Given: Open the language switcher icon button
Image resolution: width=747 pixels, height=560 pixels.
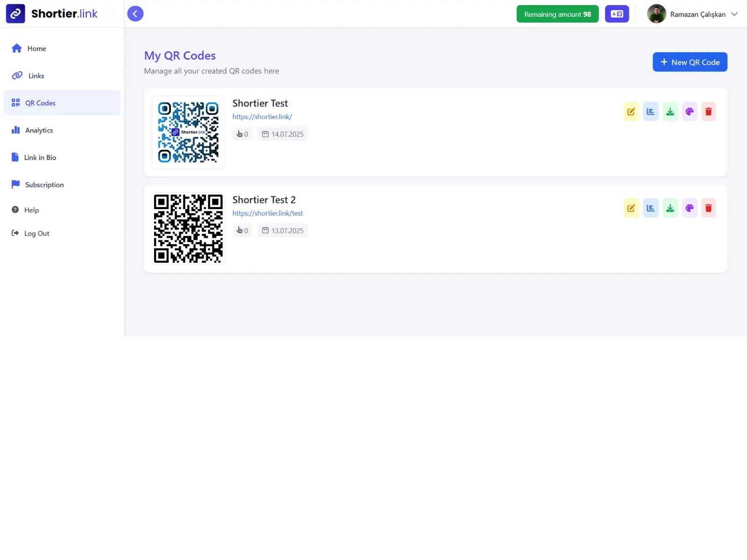Looking at the screenshot, I should 617,14.
